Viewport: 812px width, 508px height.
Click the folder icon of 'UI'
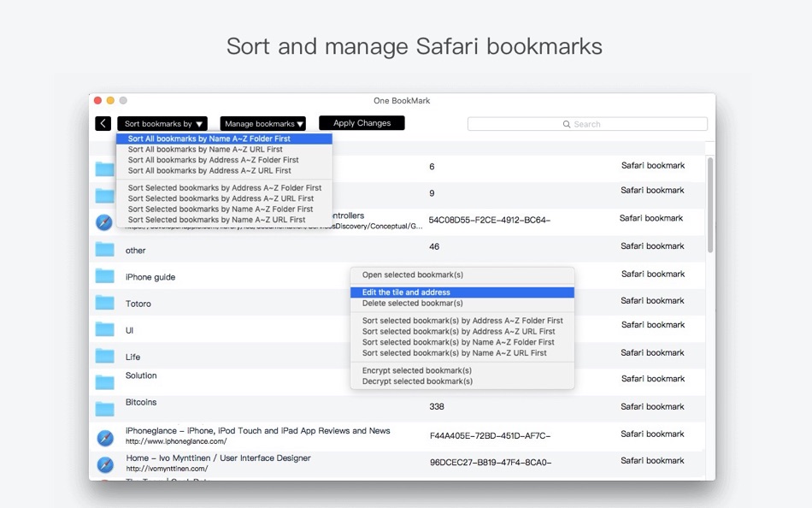[104, 329]
